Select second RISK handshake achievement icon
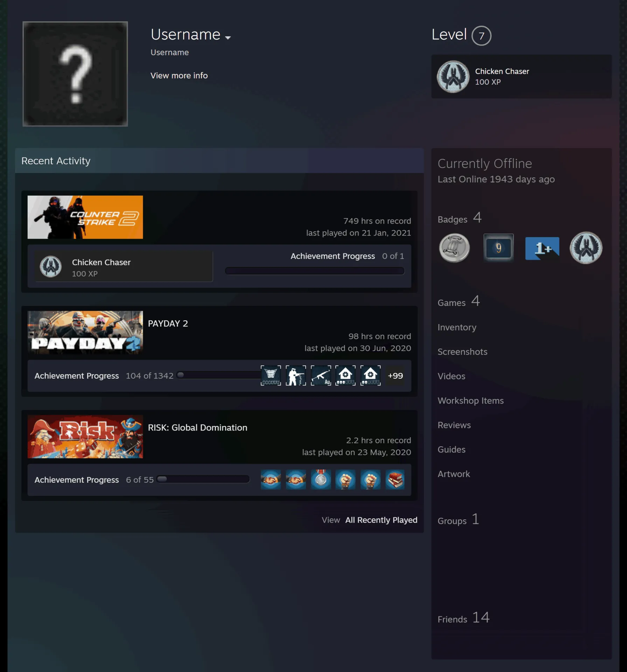 [x=296, y=479]
